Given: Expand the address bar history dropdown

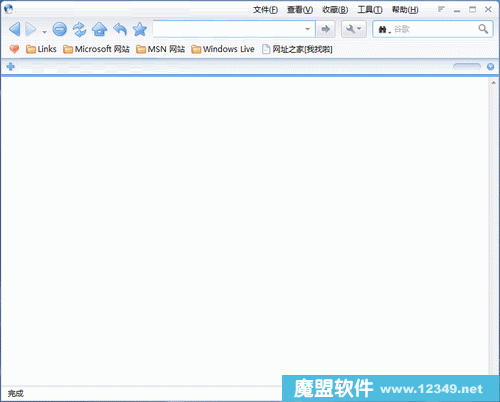Looking at the screenshot, I should [307, 29].
